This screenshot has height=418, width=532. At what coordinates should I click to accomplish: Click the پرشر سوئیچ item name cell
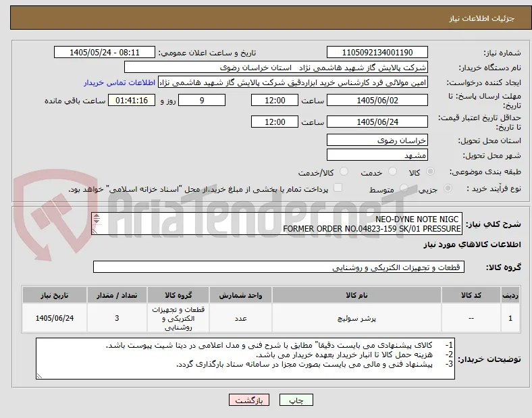coord(356,318)
